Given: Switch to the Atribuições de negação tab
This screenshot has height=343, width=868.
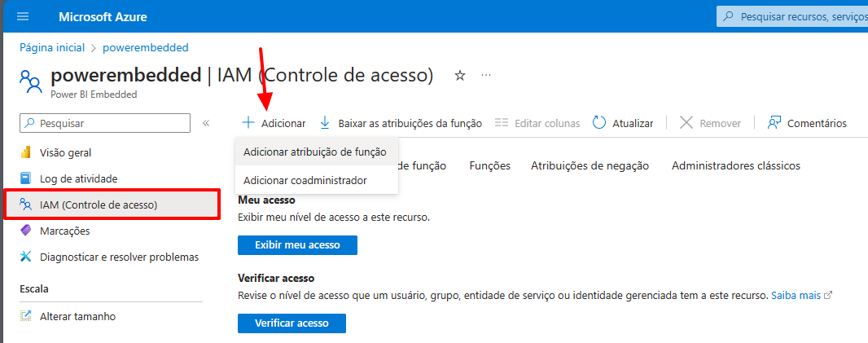Looking at the screenshot, I should point(590,165).
